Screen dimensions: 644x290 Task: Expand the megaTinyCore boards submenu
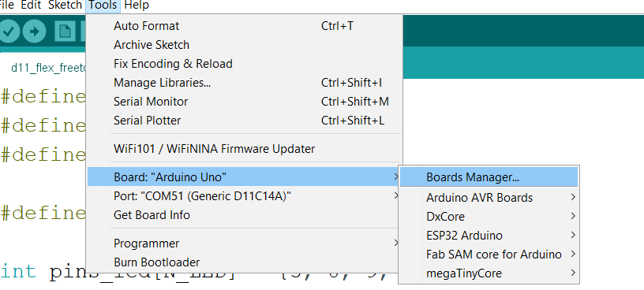(489, 273)
